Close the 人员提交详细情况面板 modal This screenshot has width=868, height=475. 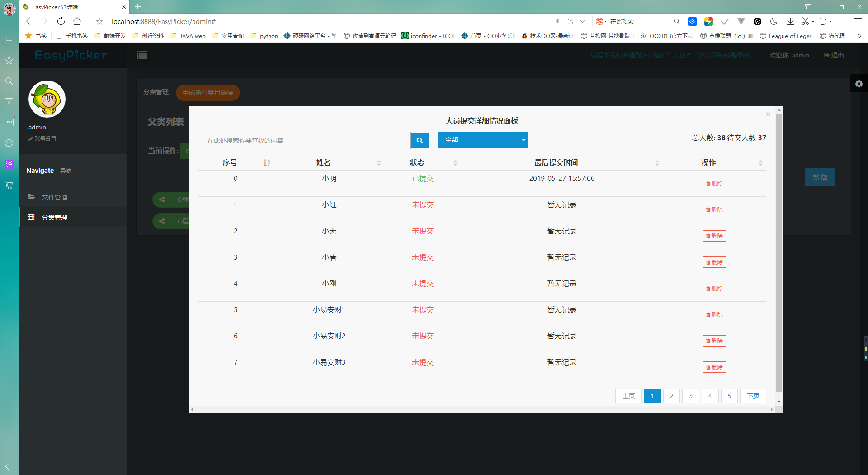[768, 114]
